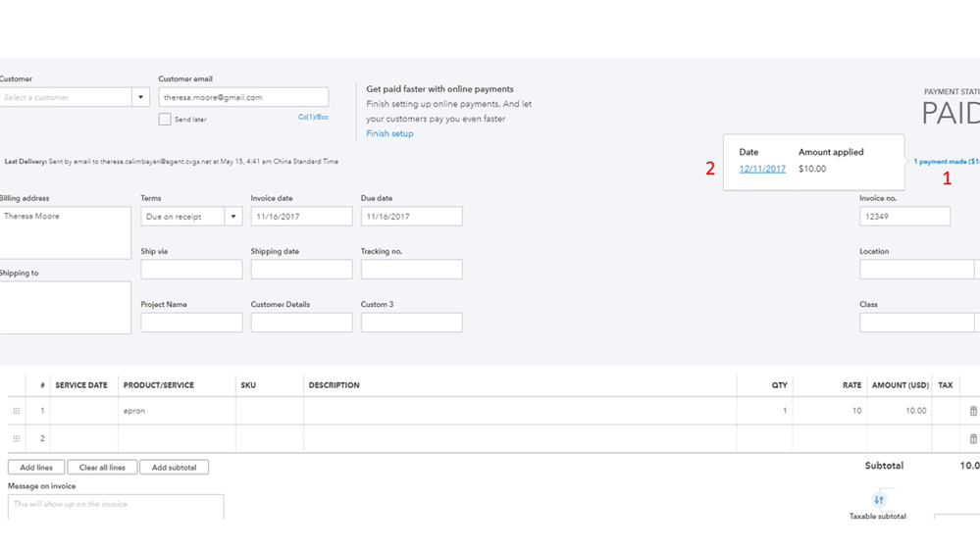Expand the Terms dropdown
Viewport: 980px width, 551px height.
click(233, 217)
